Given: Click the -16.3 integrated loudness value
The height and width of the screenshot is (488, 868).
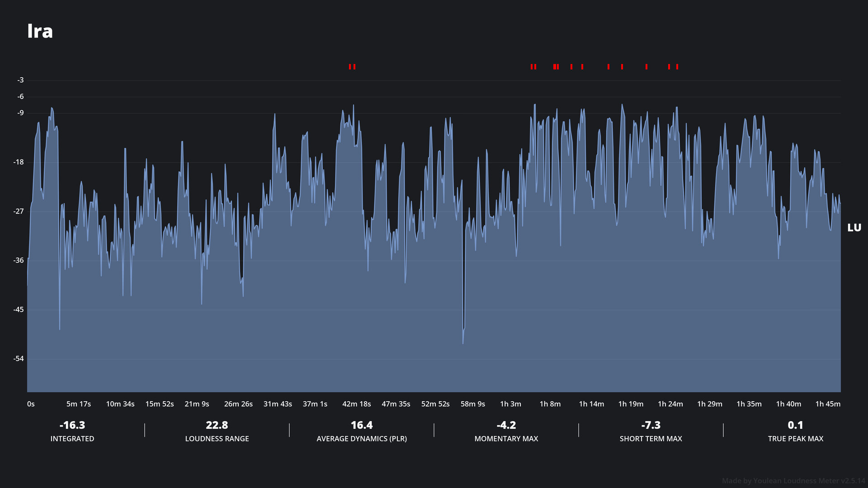Looking at the screenshot, I should coord(72,425).
